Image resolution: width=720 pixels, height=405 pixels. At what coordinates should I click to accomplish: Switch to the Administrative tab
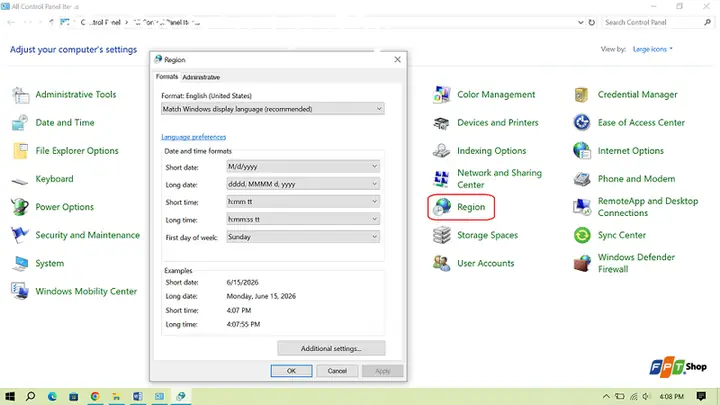[201, 77]
